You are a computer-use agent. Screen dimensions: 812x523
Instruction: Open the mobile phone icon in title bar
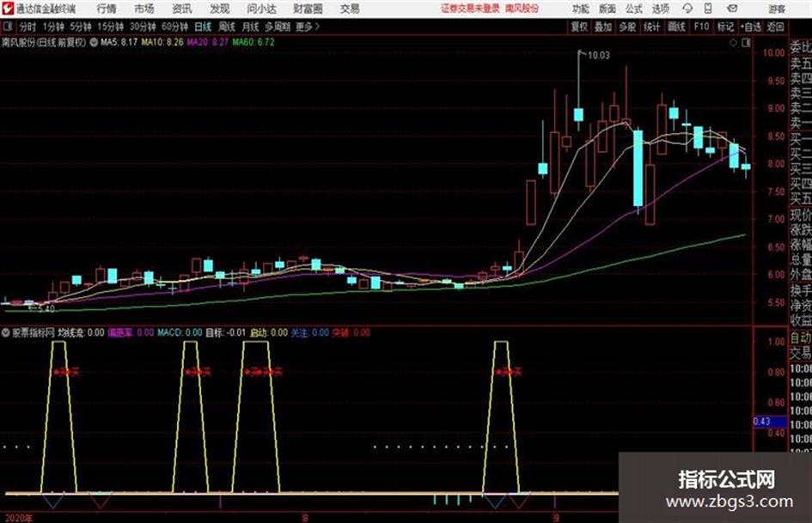coord(708,9)
